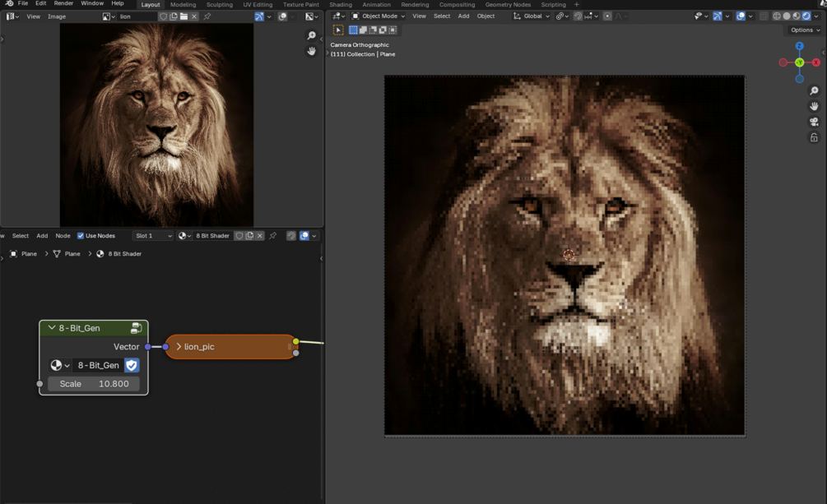Click the node group edit icon on 8-Bit_Gen
This screenshot has height=504, width=827.
pos(137,328)
